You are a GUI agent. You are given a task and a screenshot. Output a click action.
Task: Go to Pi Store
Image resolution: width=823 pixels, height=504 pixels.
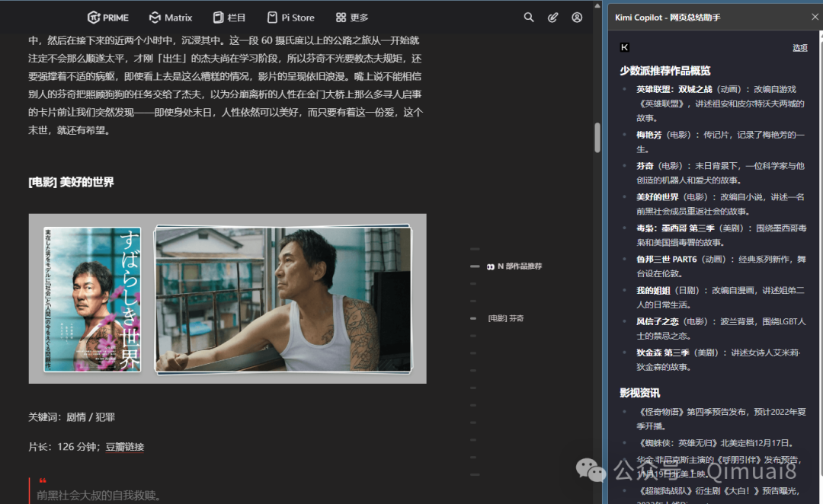291,18
